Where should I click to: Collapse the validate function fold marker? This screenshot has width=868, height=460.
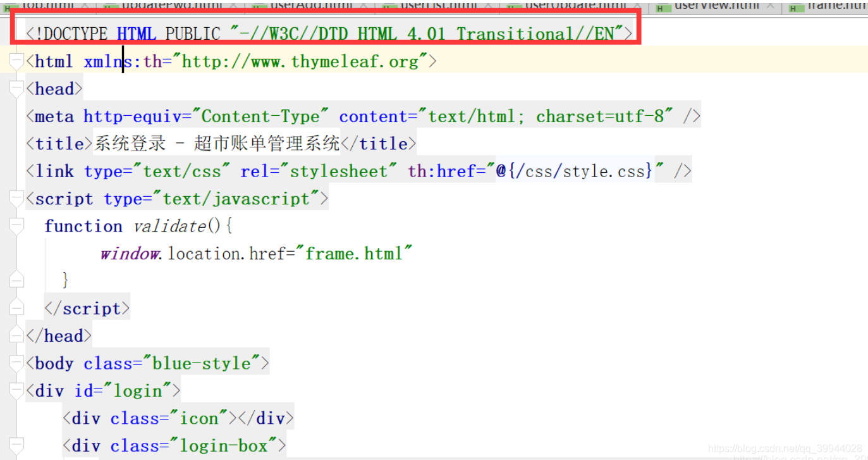tap(16, 226)
